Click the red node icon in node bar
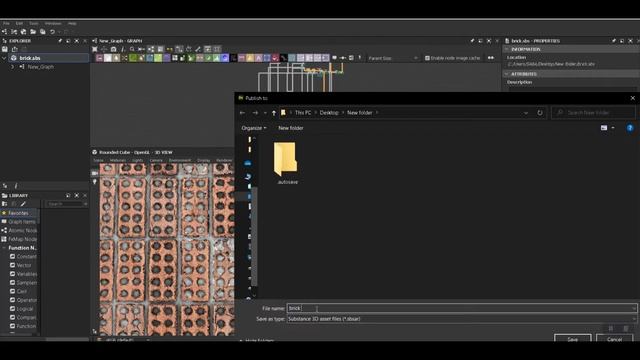The width and height of the screenshot is (640, 360). click(x=275, y=58)
